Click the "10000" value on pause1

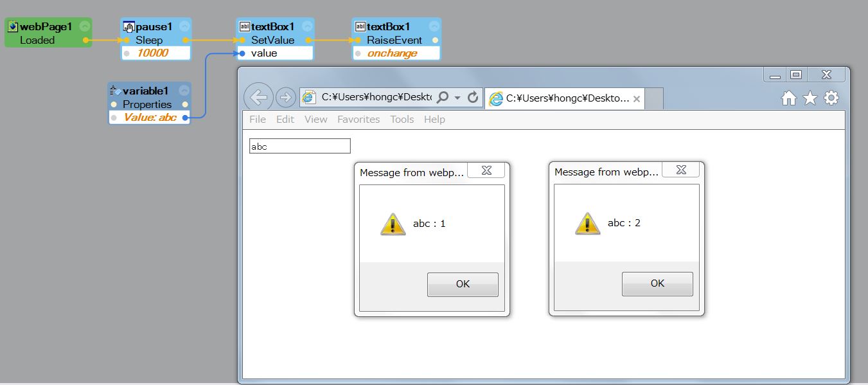click(152, 53)
